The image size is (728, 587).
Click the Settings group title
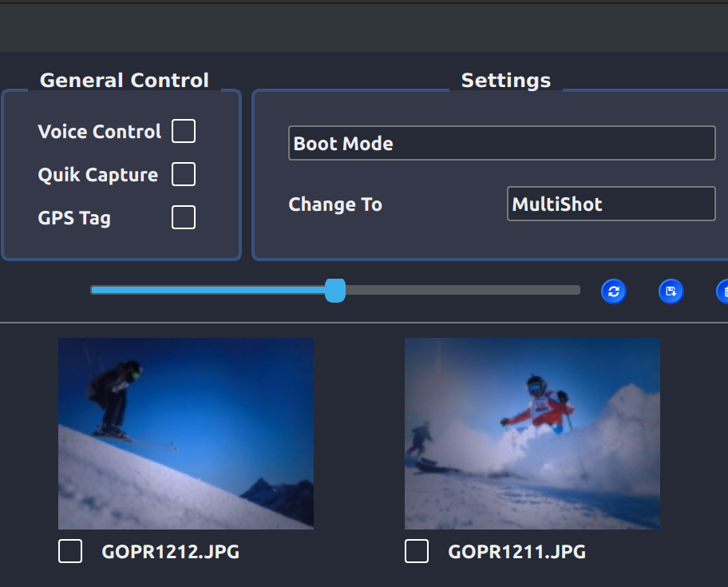coord(506,81)
